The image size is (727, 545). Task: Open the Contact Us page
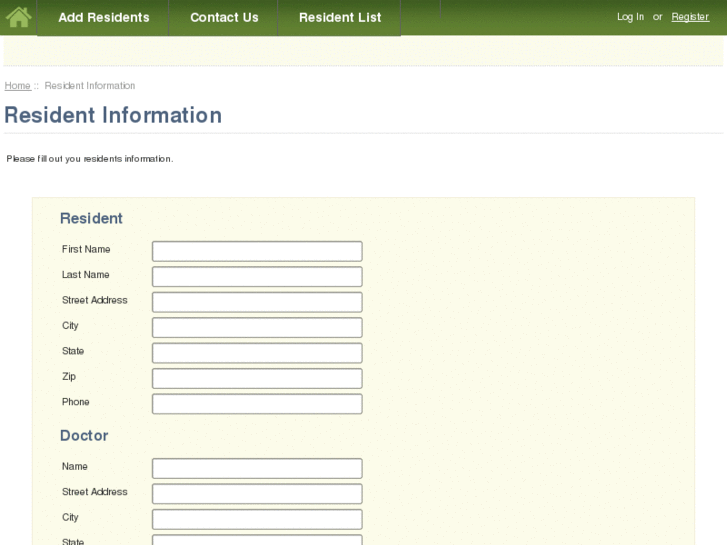click(224, 18)
